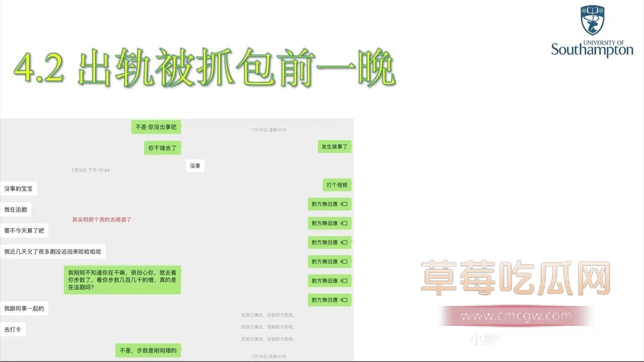
Task: Click the 不是 你没出事吧 message
Action: pos(156,127)
